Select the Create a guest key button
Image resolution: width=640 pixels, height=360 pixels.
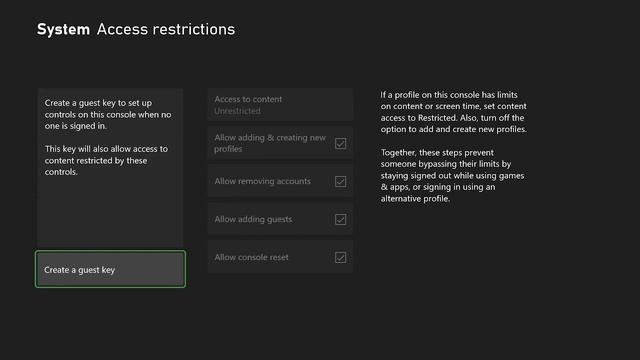click(x=110, y=269)
